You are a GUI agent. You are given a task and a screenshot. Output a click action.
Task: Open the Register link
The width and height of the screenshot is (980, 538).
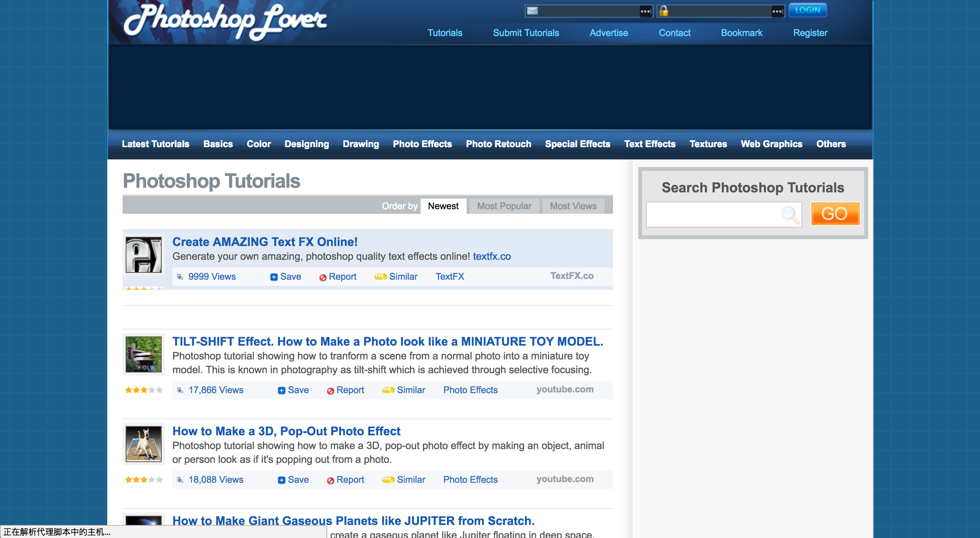click(810, 33)
